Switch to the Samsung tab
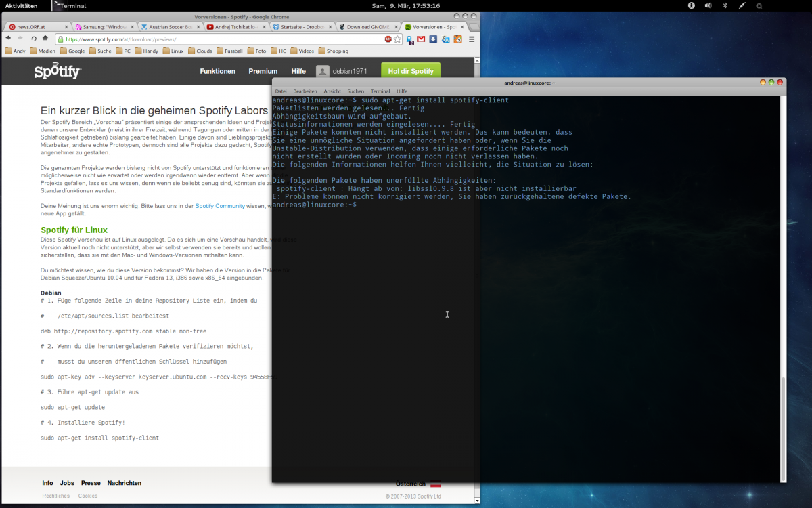812x508 pixels. pyautogui.click(x=104, y=27)
